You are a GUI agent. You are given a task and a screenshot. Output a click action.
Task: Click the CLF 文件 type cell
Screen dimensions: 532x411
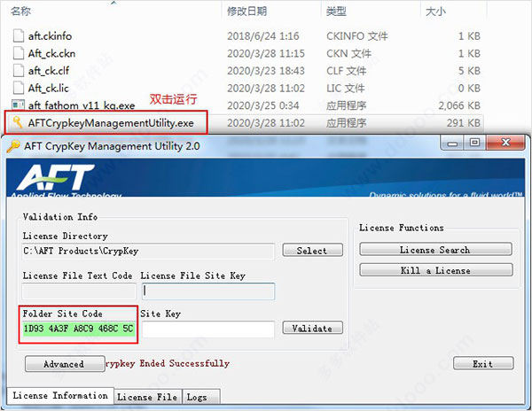pyautogui.click(x=346, y=71)
